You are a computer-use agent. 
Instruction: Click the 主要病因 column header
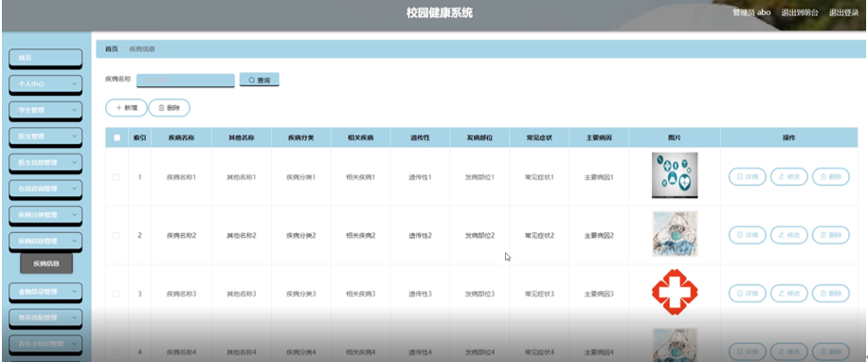click(x=599, y=137)
